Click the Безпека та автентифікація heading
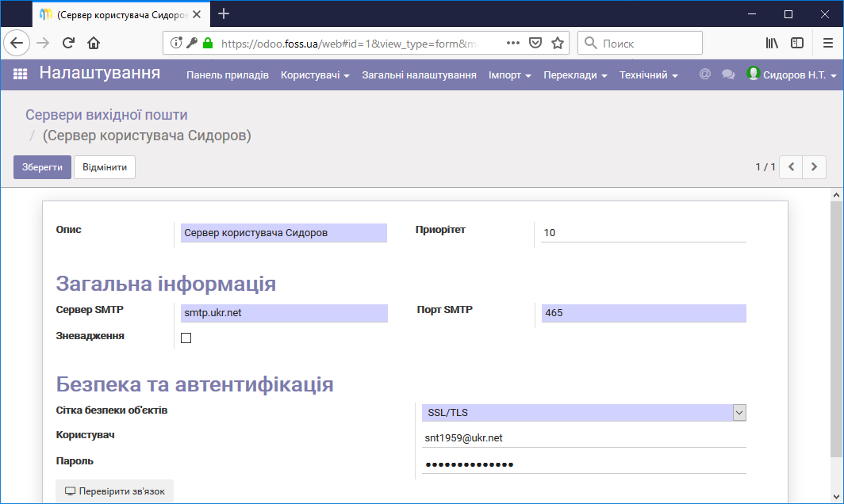This screenshot has width=844, height=504. tap(195, 384)
